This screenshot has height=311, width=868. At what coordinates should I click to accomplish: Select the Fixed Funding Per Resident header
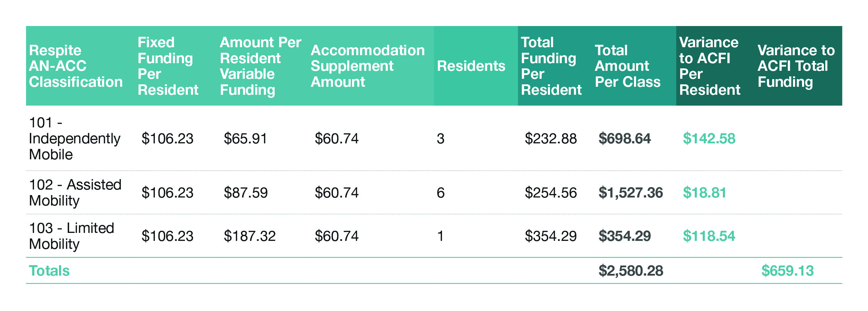[x=168, y=66]
